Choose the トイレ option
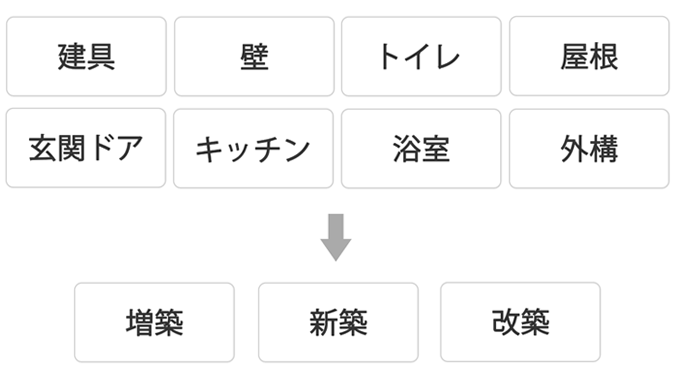675x379 pixels. click(x=421, y=56)
